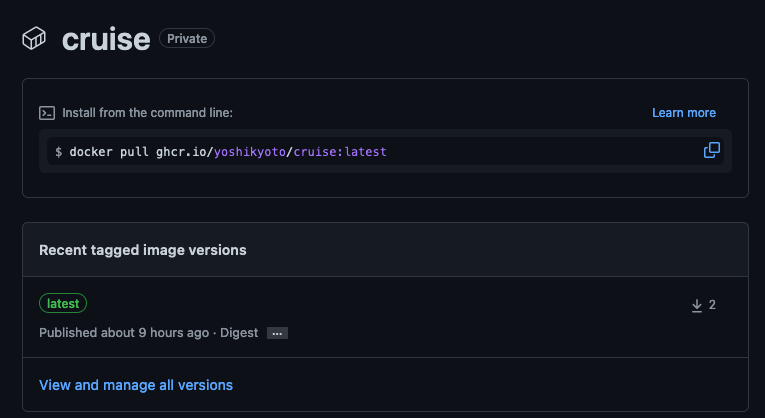
Task: Select the green latest tag label
Action: click(x=63, y=303)
